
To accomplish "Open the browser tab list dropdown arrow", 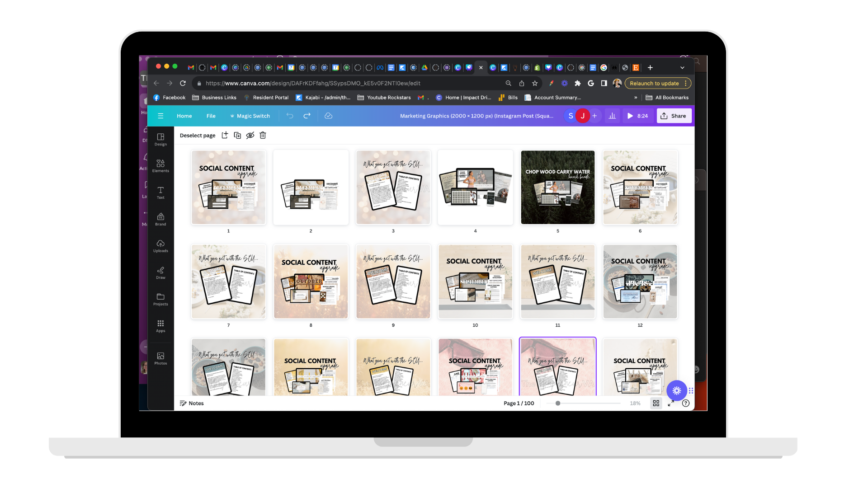I will [x=682, y=68].
